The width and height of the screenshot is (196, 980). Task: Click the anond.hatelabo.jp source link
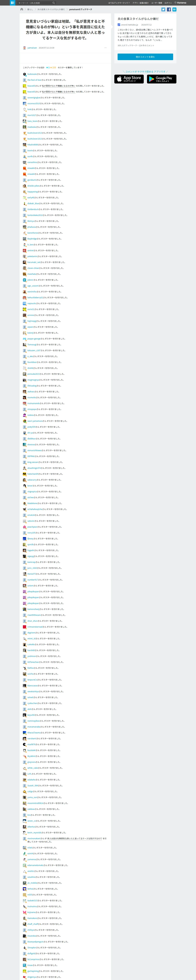point(129,25)
